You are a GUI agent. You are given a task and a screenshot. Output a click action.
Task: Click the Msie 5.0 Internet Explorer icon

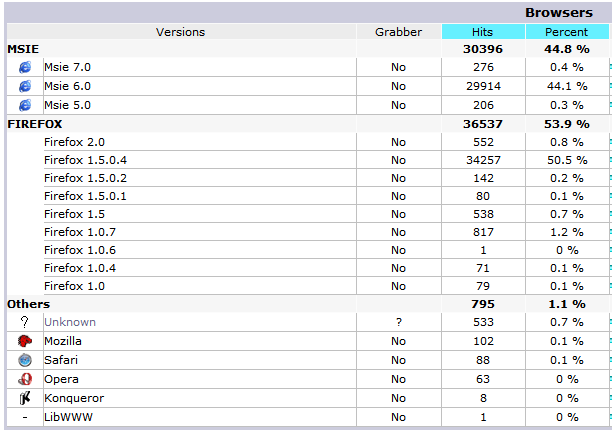pos(25,105)
